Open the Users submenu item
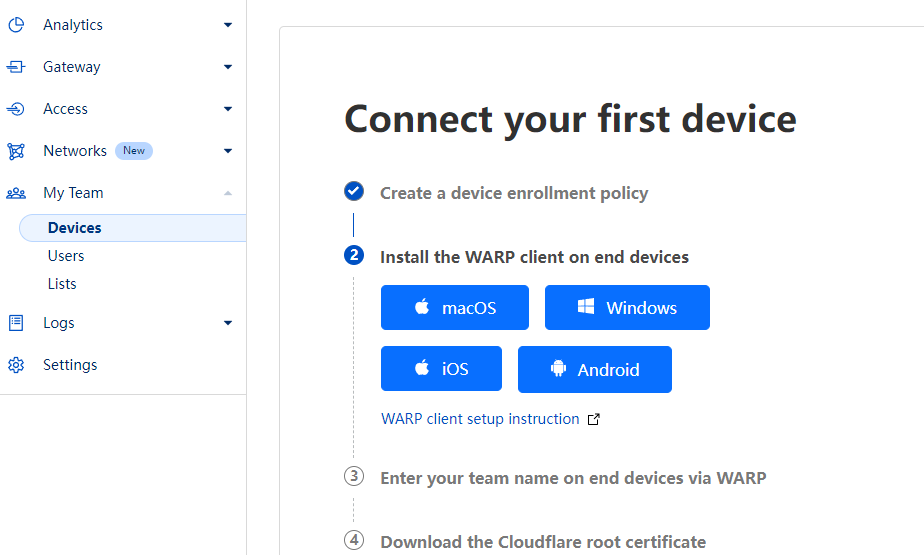924x555 pixels. (66, 256)
